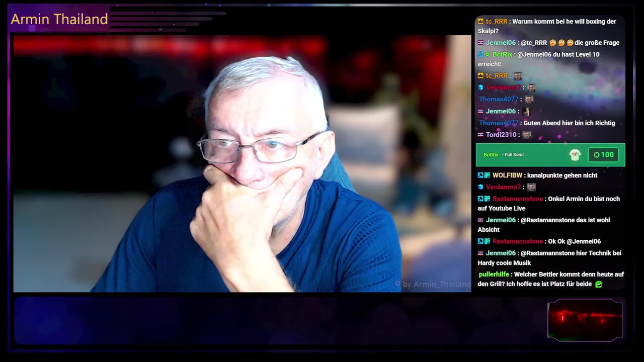Image resolution: width=644 pixels, height=362 pixels.
Task: Open the WOLFIBW username
Action: click(x=507, y=175)
